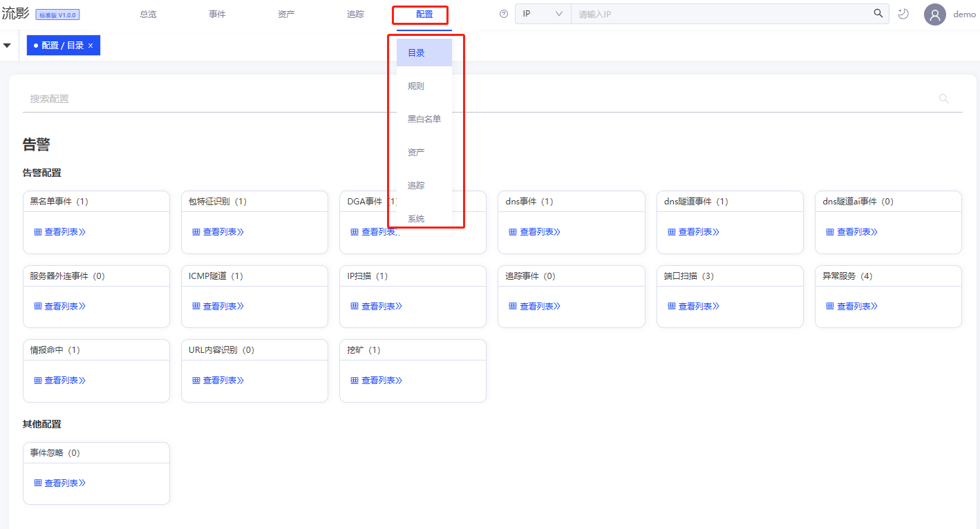
Task: View list for 端口扫描
Action: pos(693,306)
